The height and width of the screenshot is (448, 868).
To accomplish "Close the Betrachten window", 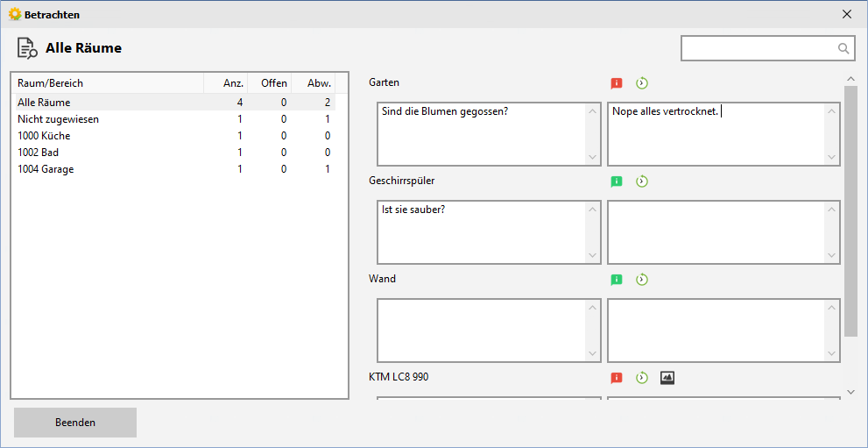I will coord(846,14).
